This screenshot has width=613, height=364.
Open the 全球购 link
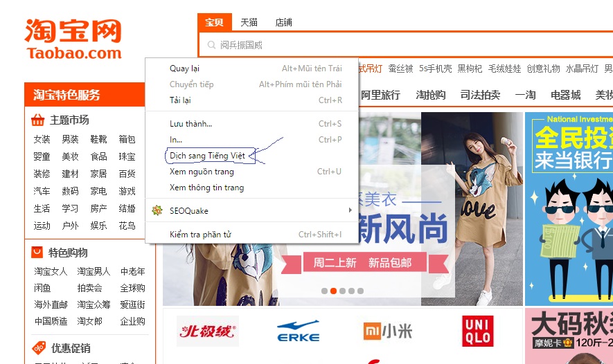[x=132, y=288]
